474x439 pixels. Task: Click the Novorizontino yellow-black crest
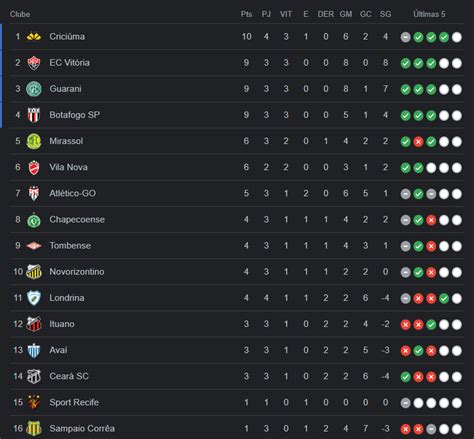(34, 272)
